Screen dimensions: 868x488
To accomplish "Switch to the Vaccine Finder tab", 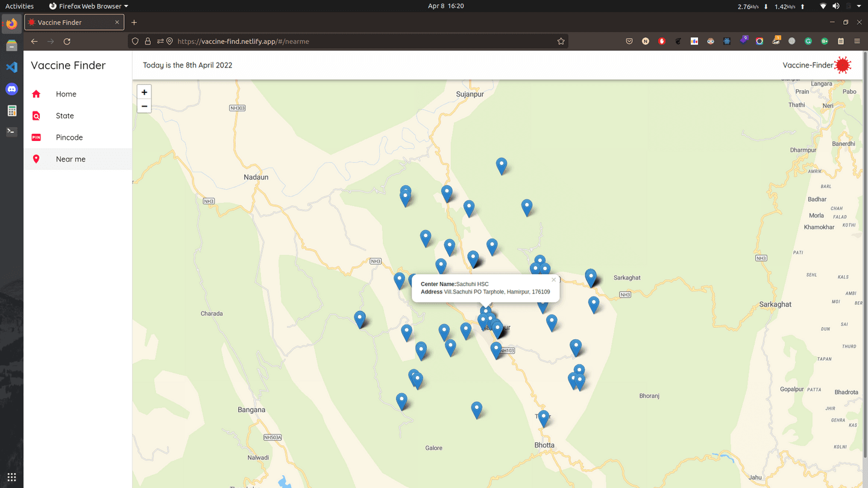I will coord(74,22).
